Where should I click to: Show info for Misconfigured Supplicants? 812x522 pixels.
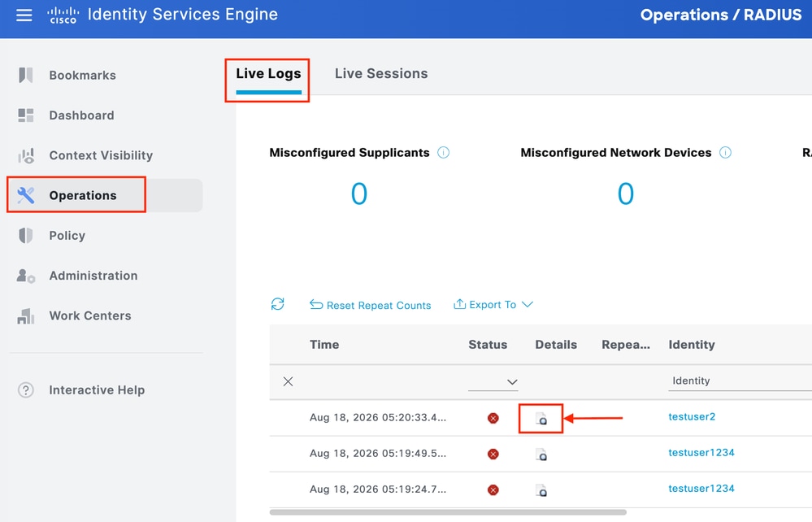click(443, 152)
